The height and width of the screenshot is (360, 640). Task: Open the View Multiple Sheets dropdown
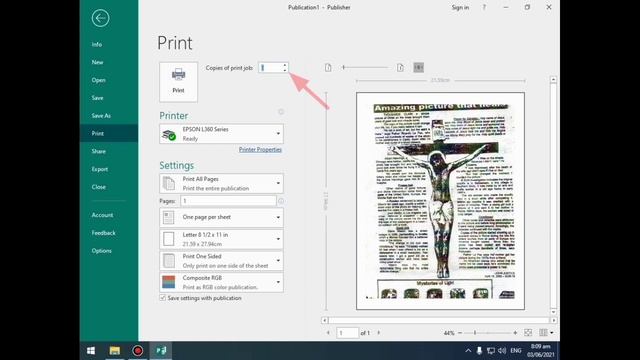point(546,333)
